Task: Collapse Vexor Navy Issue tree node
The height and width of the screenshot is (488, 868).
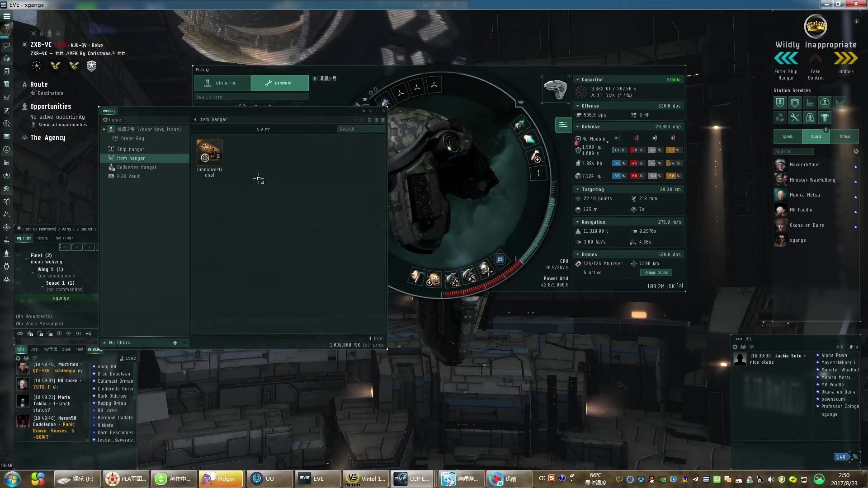Action: (x=104, y=129)
